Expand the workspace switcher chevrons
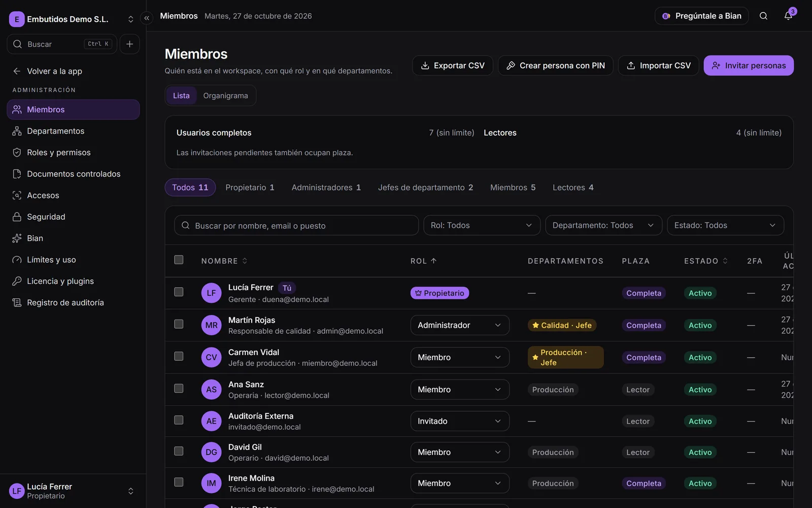 click(130, 19)
